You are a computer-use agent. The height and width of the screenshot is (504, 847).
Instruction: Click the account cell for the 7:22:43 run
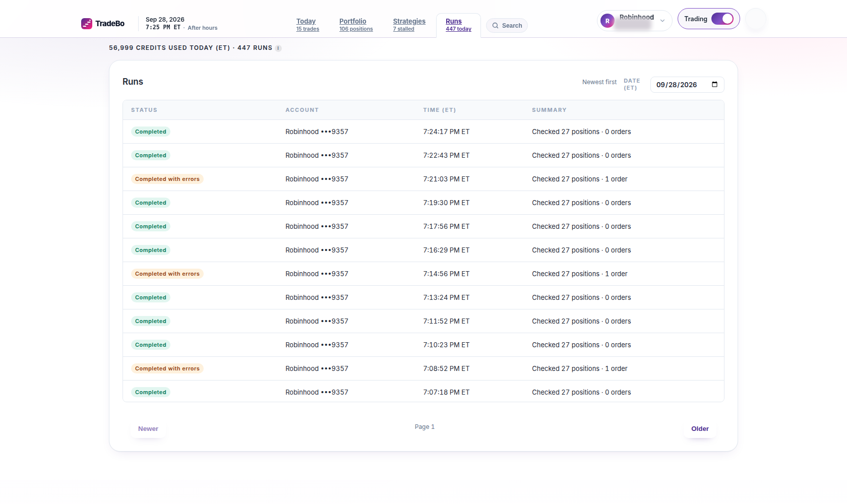(317, 155)
